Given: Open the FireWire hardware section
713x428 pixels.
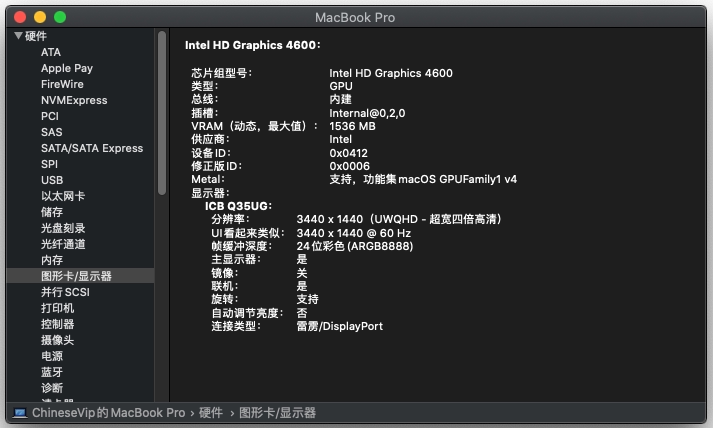Looking at the screenshot, I should [x=62, y=84].
